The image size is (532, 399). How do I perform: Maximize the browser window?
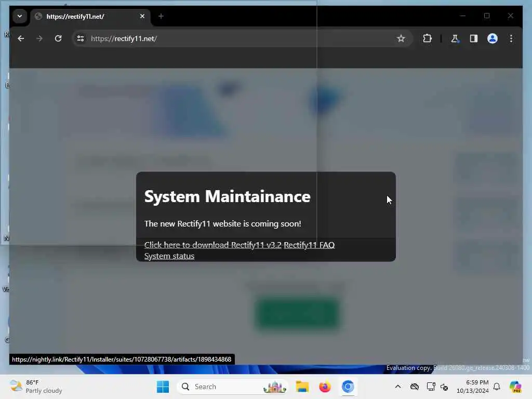coord(487,16)
